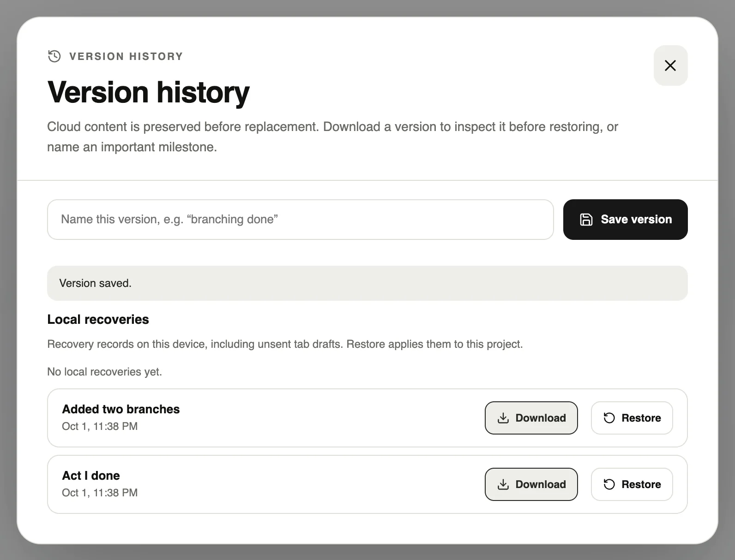735x560 pixels.
Task: Download the "Added two branches" version
Action: [531, 418]
